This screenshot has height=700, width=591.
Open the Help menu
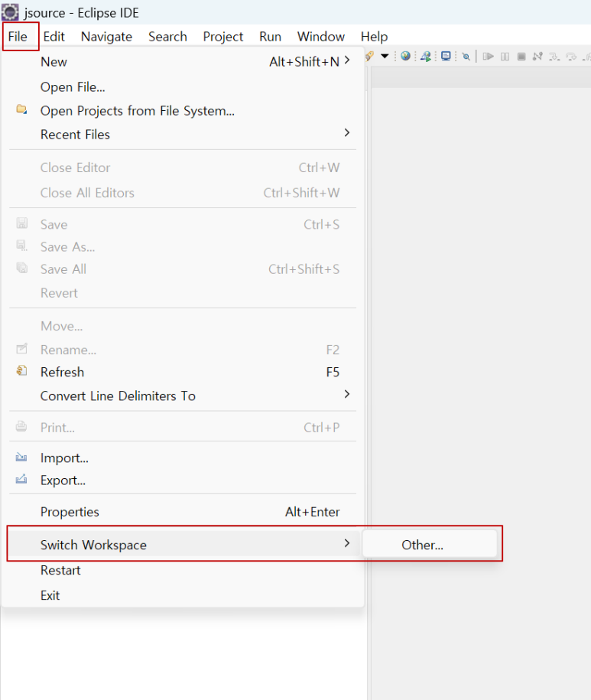pos(374,37)
